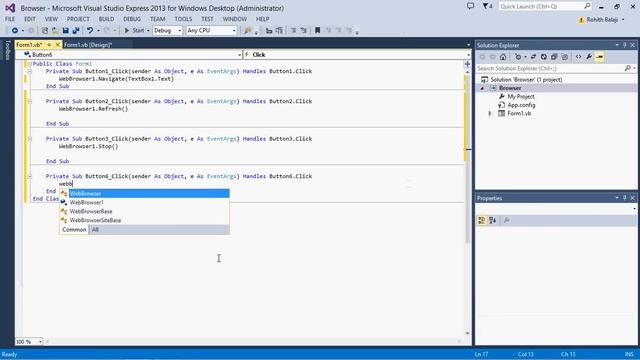Click the Navigate Backward toolbar icon
Image resolution: width=640 pixels, height=360 pixels.
[x=15, y=31]
